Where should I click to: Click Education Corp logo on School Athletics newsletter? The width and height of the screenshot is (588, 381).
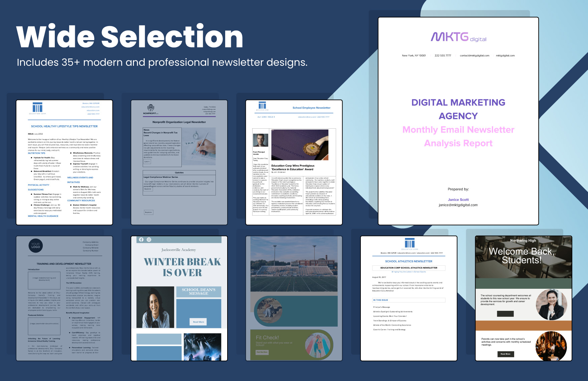(409, 243)
